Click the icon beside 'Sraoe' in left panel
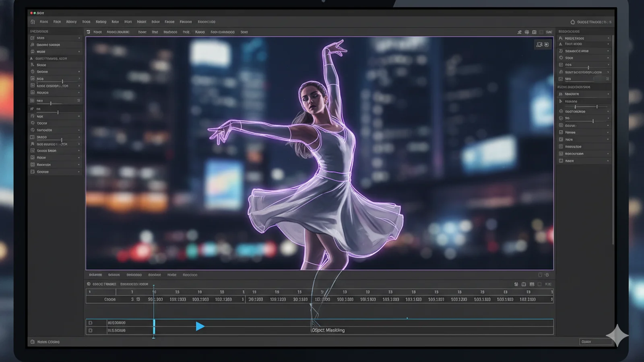Viewport: 644px width, 362px height. [x=33, y=65]
